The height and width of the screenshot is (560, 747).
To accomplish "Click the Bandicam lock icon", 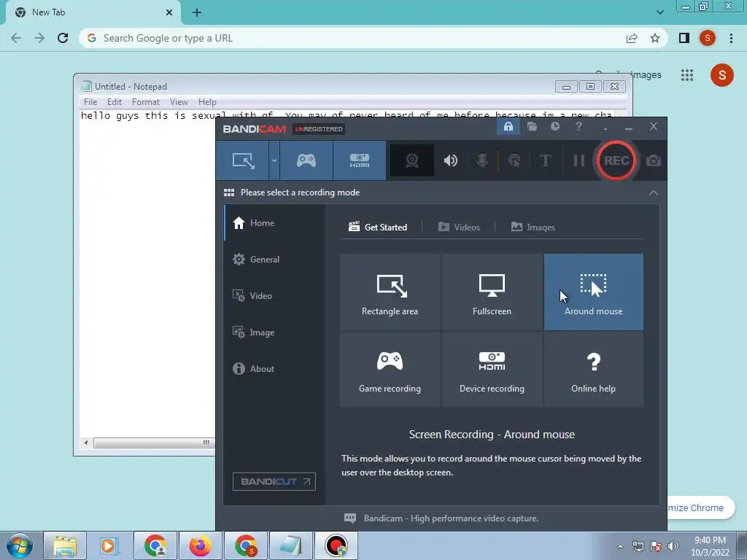I will point(508,127).
